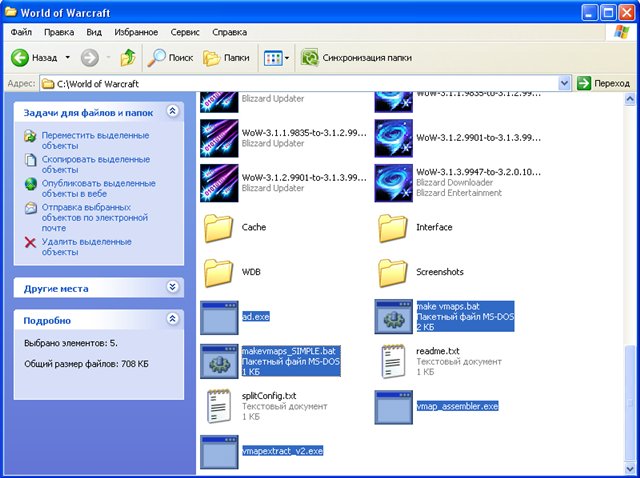Screen dimensions: 640x478
Task: Toggle the Папки folders pane
Action: pyautogui.click(x=226, y=58)
